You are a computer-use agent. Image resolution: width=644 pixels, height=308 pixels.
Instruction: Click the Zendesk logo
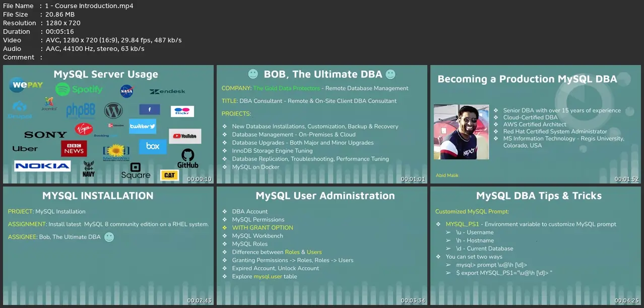coord(167,92)
